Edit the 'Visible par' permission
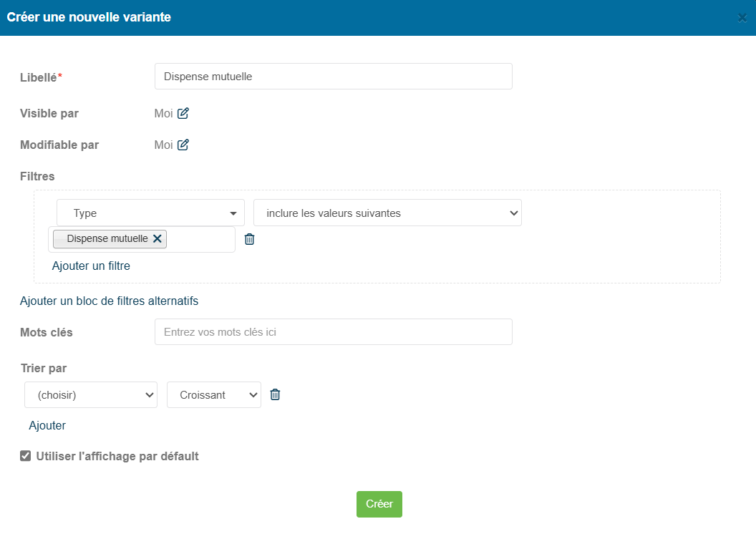This screenshot has height=534, width=756. pos(183,113)
